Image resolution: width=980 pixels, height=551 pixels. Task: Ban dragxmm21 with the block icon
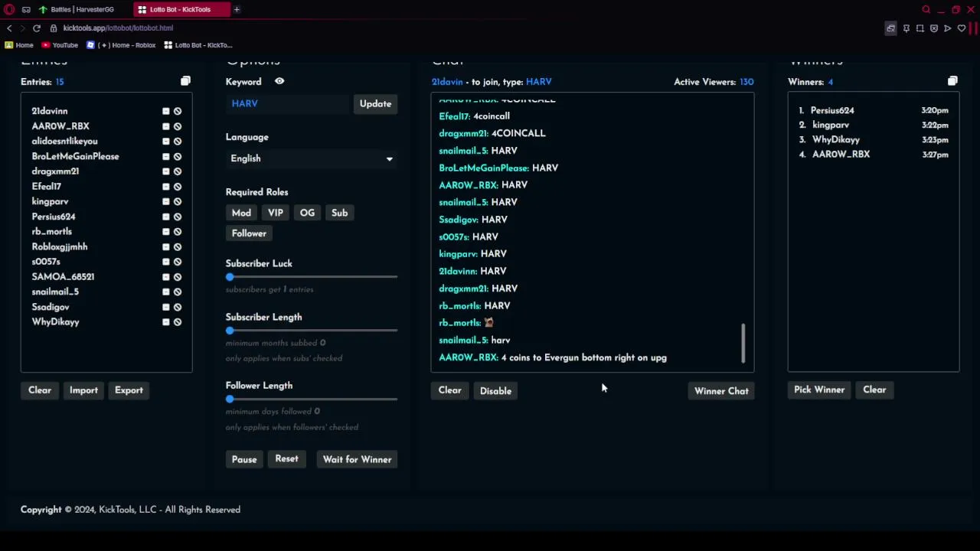(x=178, y=171)
